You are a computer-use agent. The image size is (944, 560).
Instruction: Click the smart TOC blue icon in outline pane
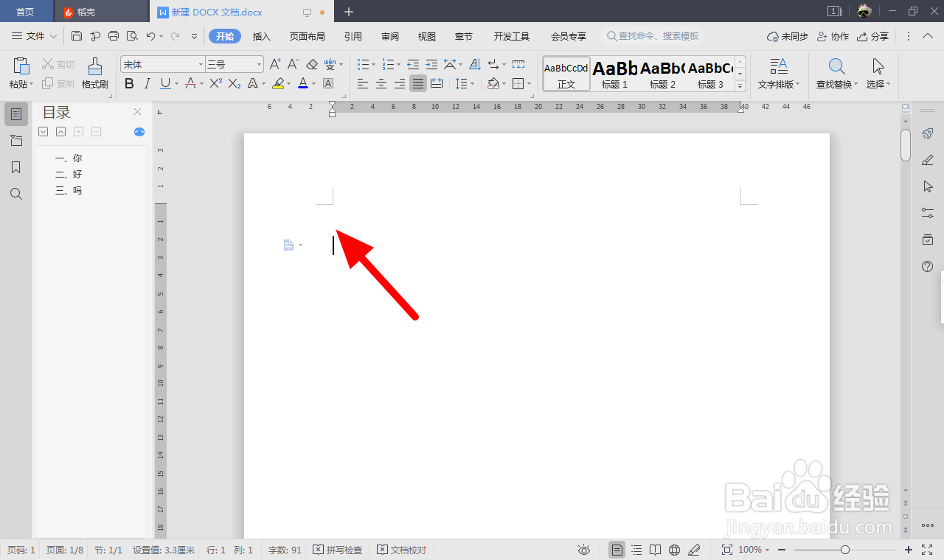pyautogui.click(x=139, y=132)
